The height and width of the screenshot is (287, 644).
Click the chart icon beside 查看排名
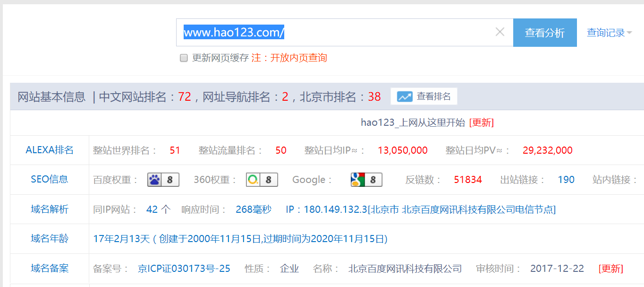pyautogui.click(x=405, y=97)
